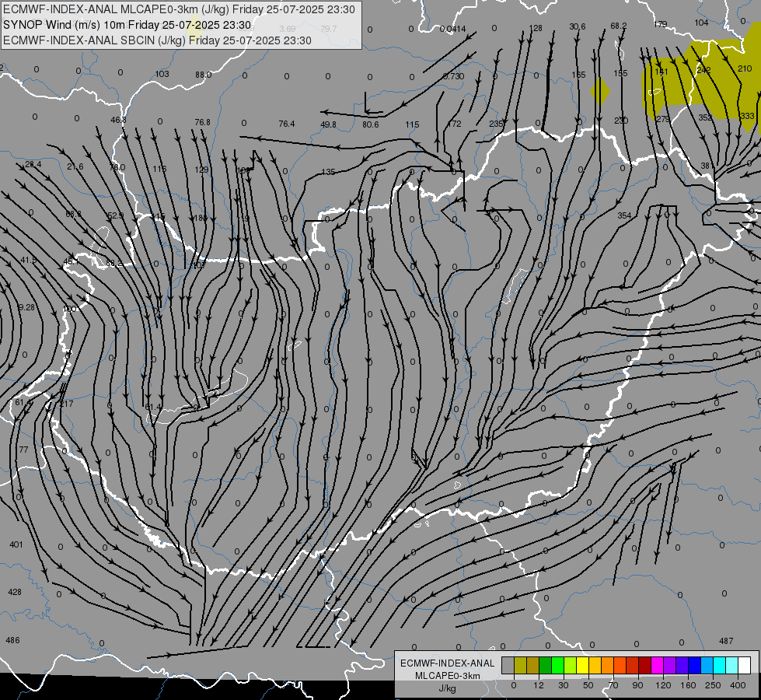Select the bright green legend swatch before 30
This screenshot has width=761, height=700.
(558, 665)
